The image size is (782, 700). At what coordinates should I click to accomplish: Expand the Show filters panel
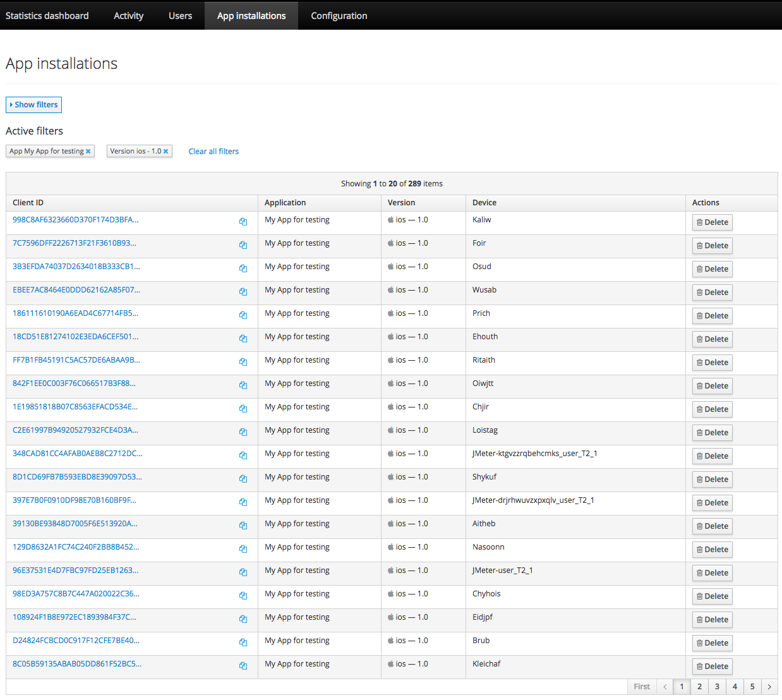tap(33, 104)
